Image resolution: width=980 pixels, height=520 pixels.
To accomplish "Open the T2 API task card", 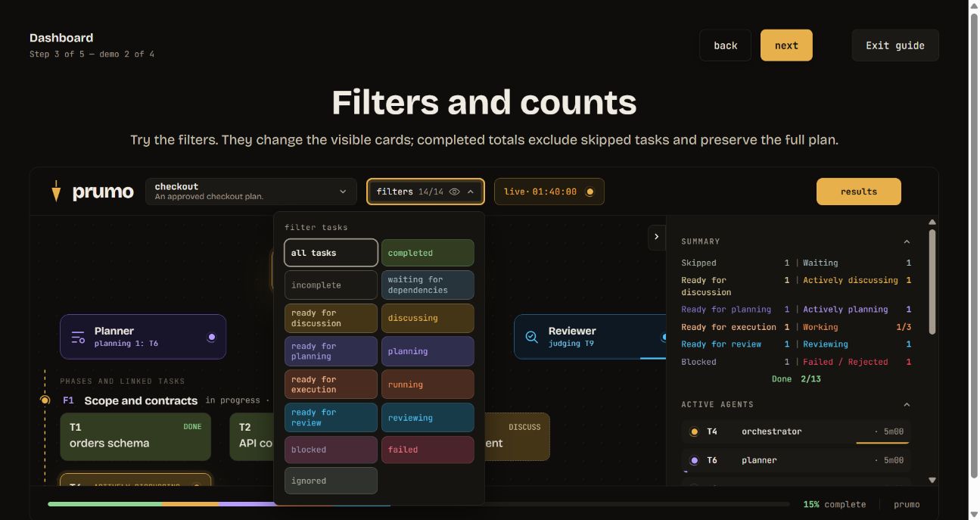I will 252,437.
